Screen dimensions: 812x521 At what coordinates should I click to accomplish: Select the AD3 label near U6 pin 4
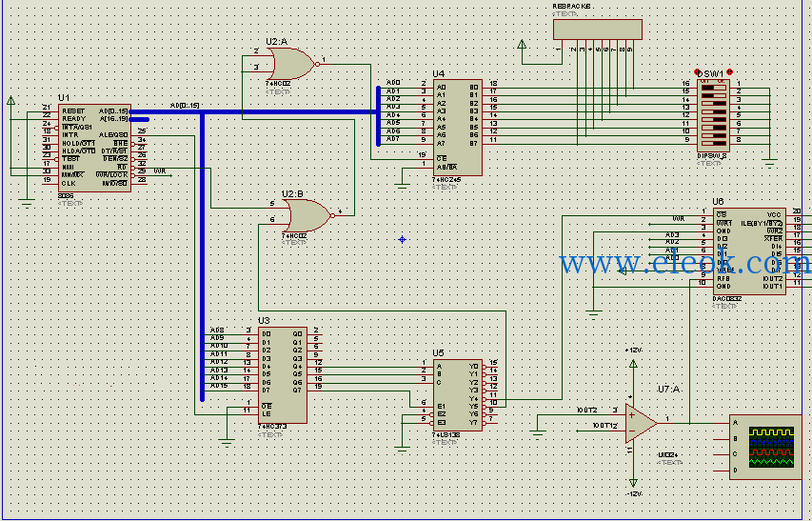click(672, 235)
